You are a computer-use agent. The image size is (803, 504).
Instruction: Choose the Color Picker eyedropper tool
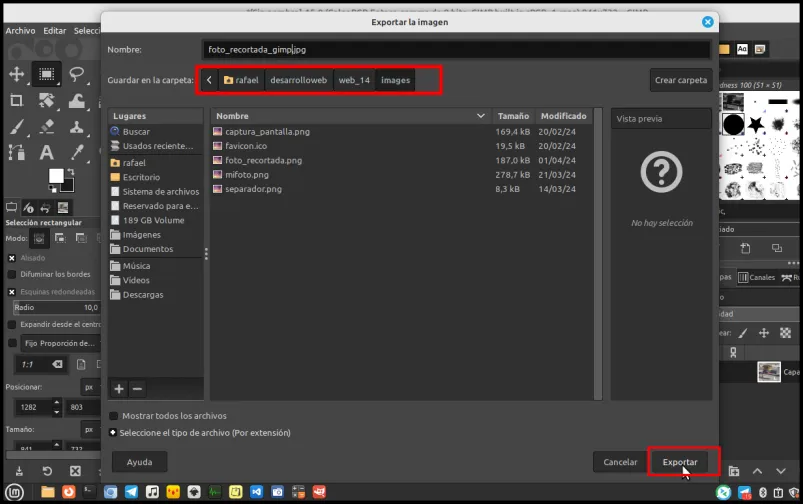tap(77, 152)
